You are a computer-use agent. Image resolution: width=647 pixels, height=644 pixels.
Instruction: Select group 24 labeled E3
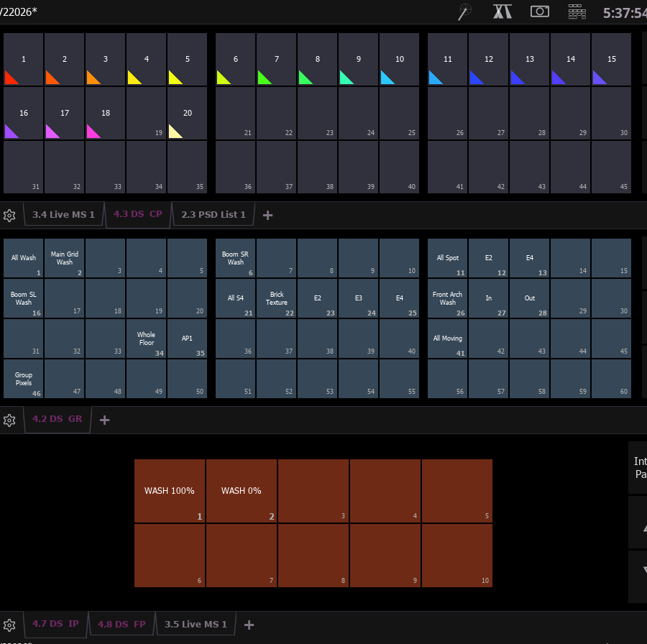coord(359,298)
